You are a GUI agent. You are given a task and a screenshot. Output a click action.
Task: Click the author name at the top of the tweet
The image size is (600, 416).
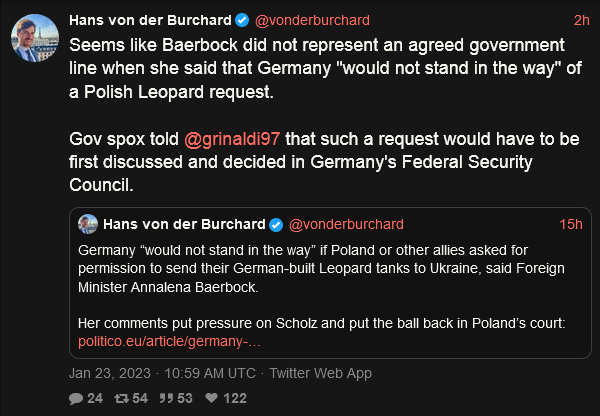pyautogui.click(x=150, y=20)
